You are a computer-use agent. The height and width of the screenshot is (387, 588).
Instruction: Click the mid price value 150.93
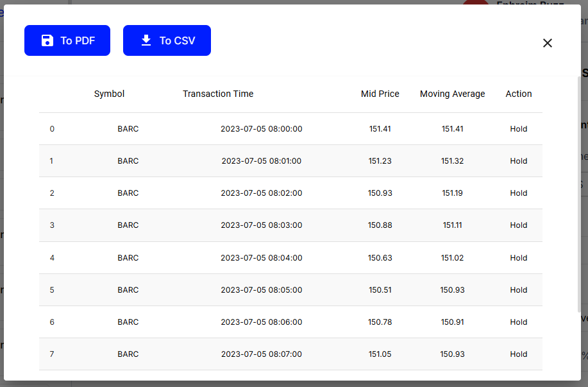(x=380, y=193)
